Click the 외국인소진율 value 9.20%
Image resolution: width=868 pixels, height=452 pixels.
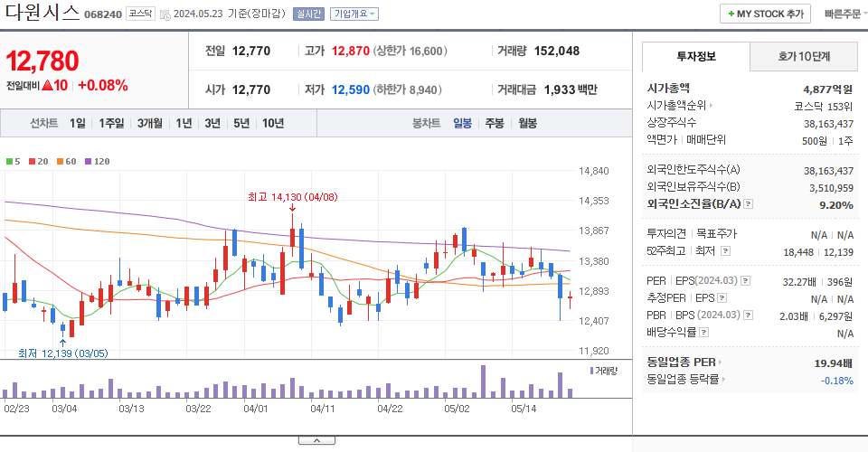[835, 204]
